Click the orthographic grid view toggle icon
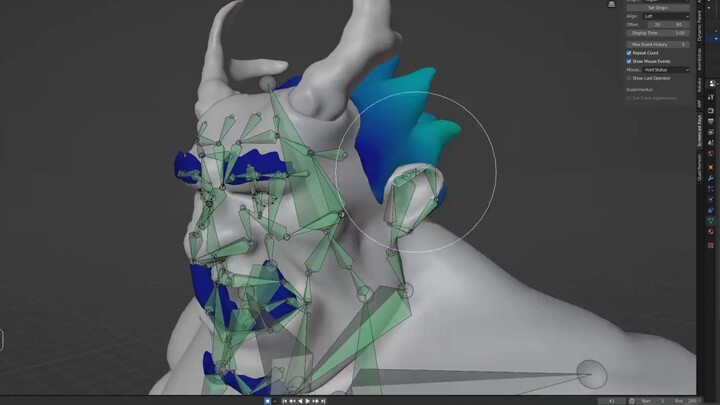Viewport: 720px width, 405px height. tap(612, 4)
